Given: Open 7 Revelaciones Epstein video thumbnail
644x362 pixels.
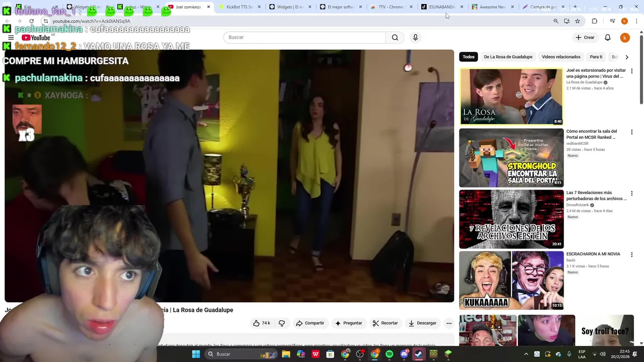Looking at the screenshot, I should 511,219.
